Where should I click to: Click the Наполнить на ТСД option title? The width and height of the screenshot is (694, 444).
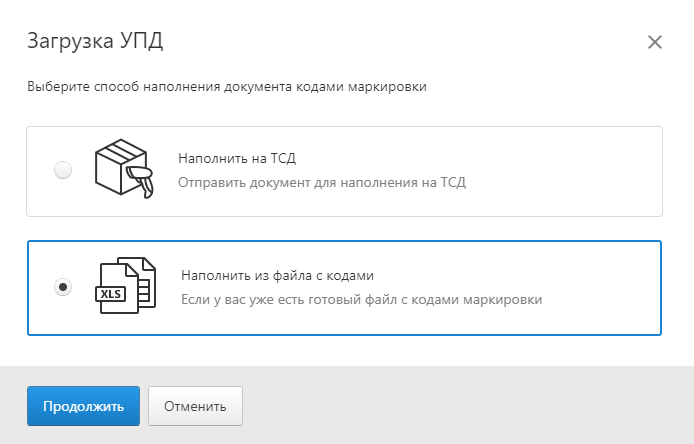[x=237, y=158]
